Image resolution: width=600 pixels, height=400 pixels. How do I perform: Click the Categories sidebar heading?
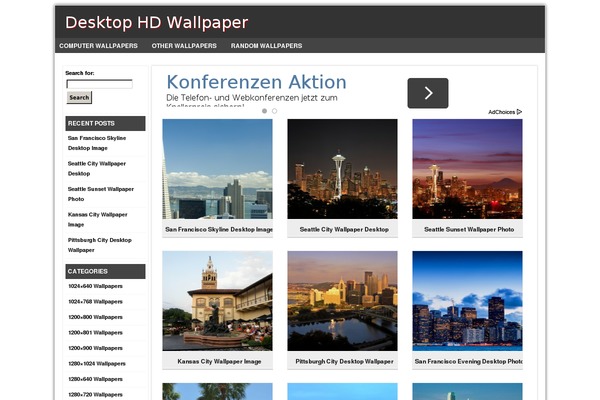tap(105, 271)
